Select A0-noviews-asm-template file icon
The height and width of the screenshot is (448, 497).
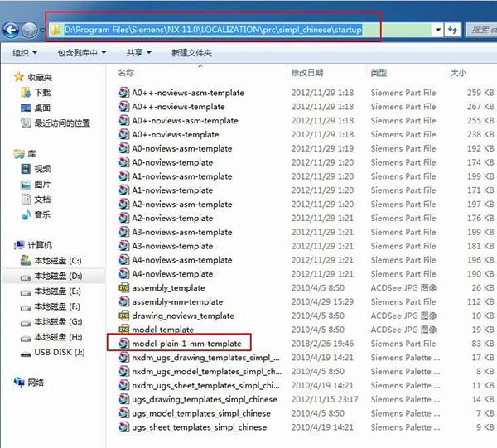[124, 148]
